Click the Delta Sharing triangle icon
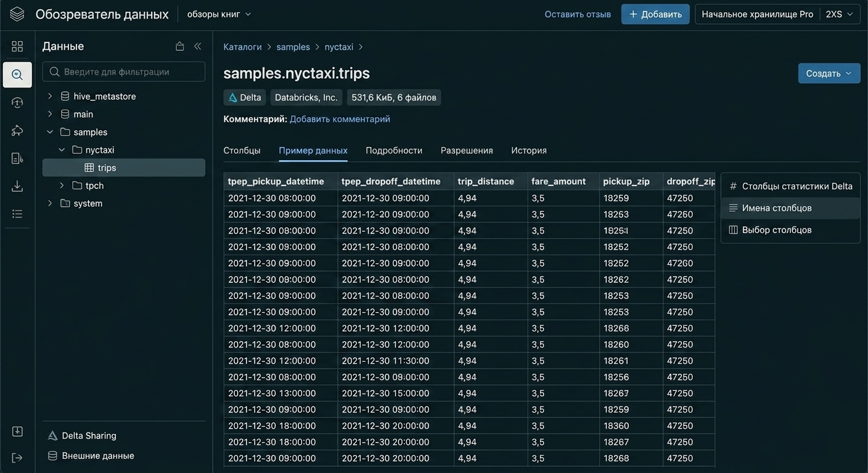 coord(52,435)
